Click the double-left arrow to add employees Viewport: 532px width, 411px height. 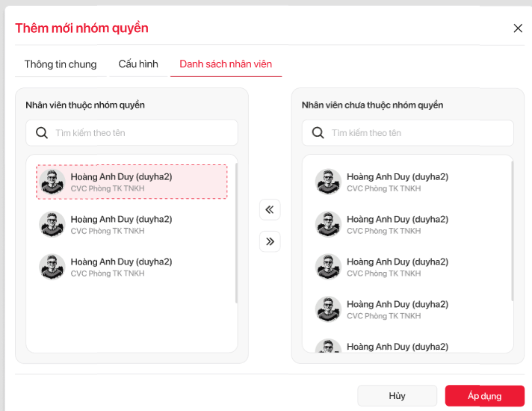click(x=270, y=210)
